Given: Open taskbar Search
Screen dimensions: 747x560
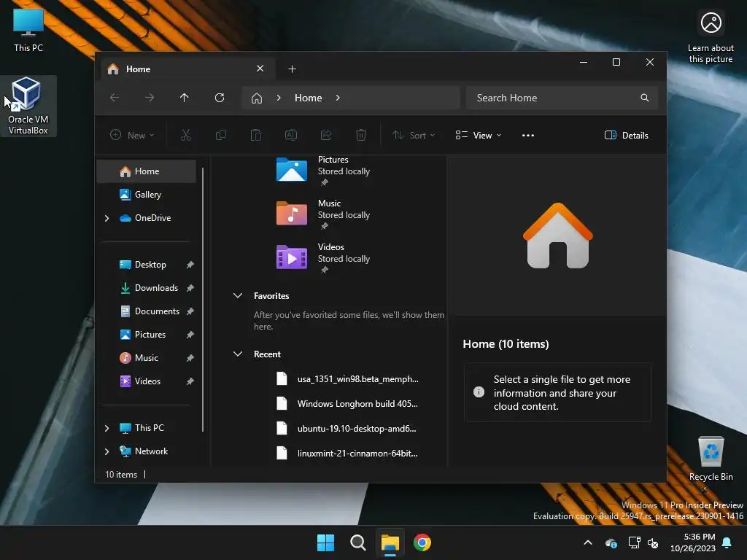Looking at the screenshot, I should [357, 542].
